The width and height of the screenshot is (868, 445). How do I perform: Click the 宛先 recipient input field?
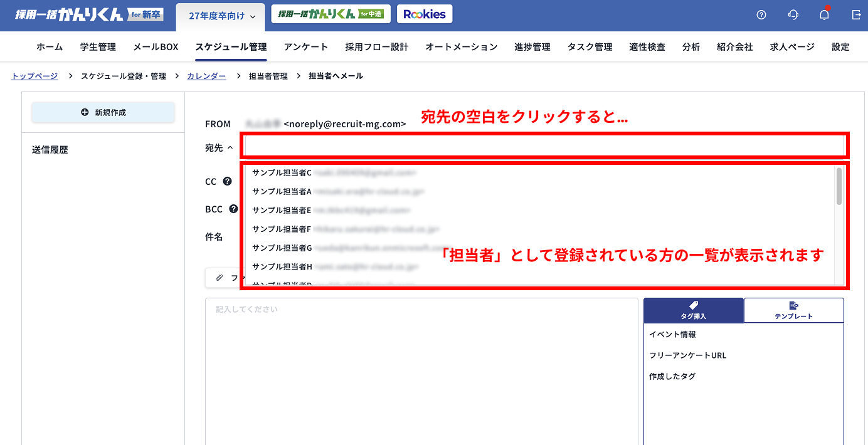(543, 146)
